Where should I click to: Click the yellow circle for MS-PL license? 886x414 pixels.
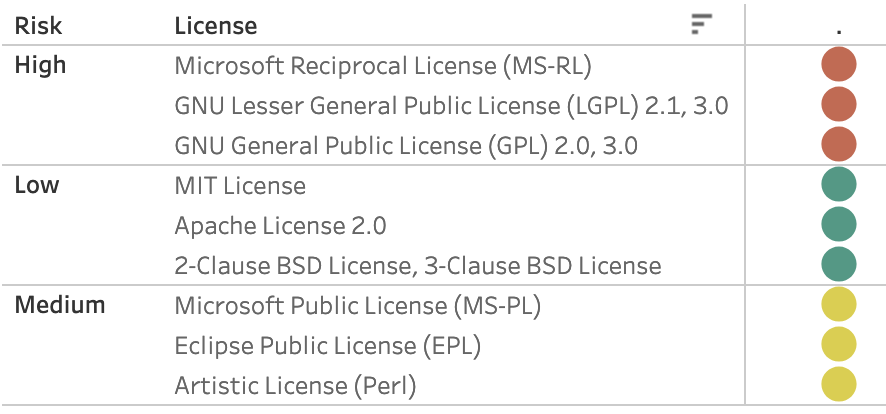(x=839, y=305)
